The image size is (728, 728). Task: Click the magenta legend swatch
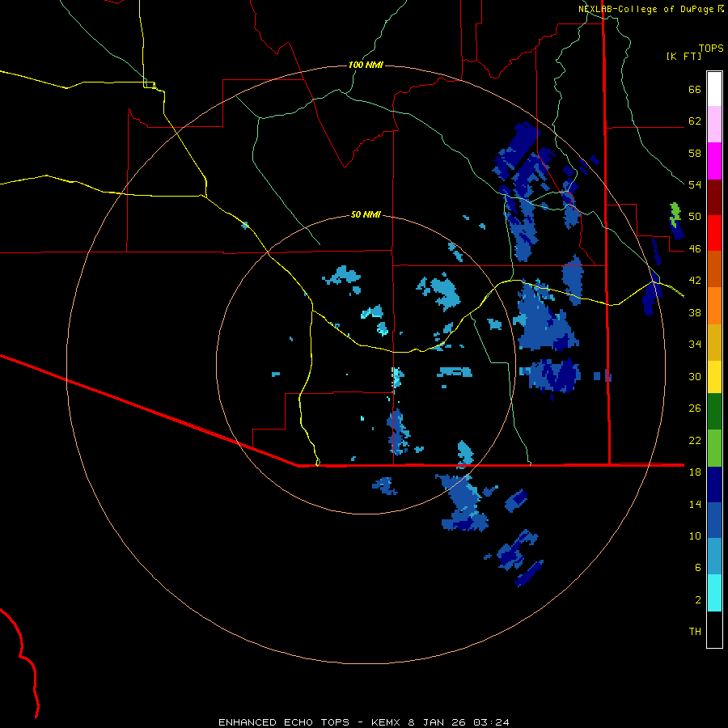pos(714,161)
